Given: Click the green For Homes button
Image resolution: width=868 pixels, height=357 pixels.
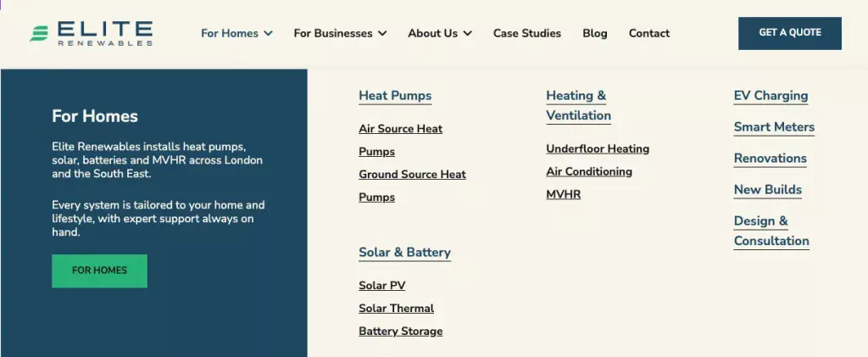Looking at the screenshot, I should [100, 271].
